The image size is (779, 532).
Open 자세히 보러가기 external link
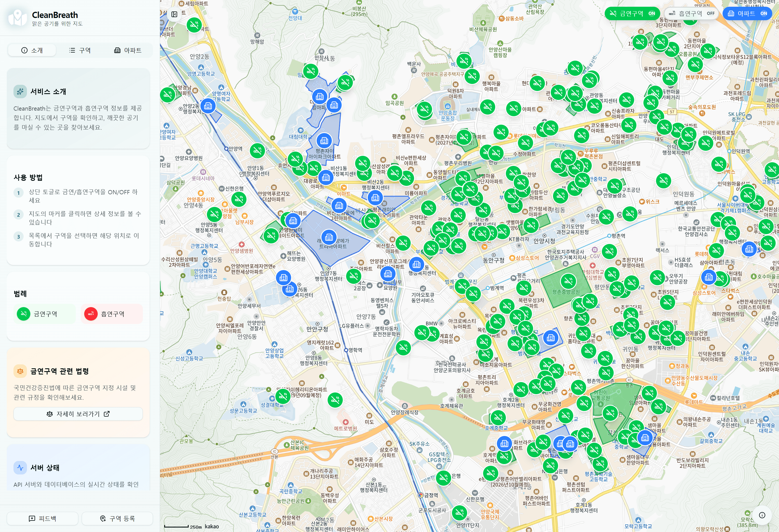tap(78, 414)
